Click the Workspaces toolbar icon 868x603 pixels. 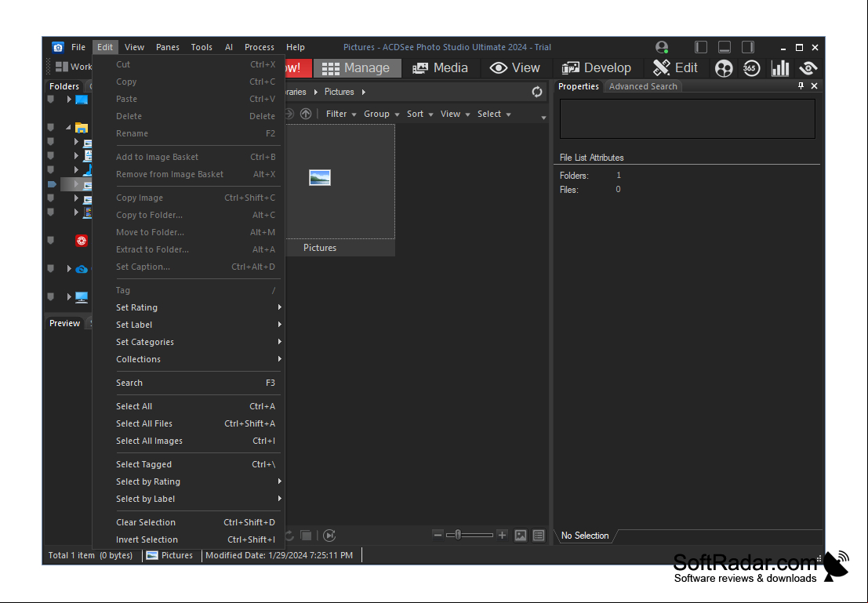pos(61,67)
